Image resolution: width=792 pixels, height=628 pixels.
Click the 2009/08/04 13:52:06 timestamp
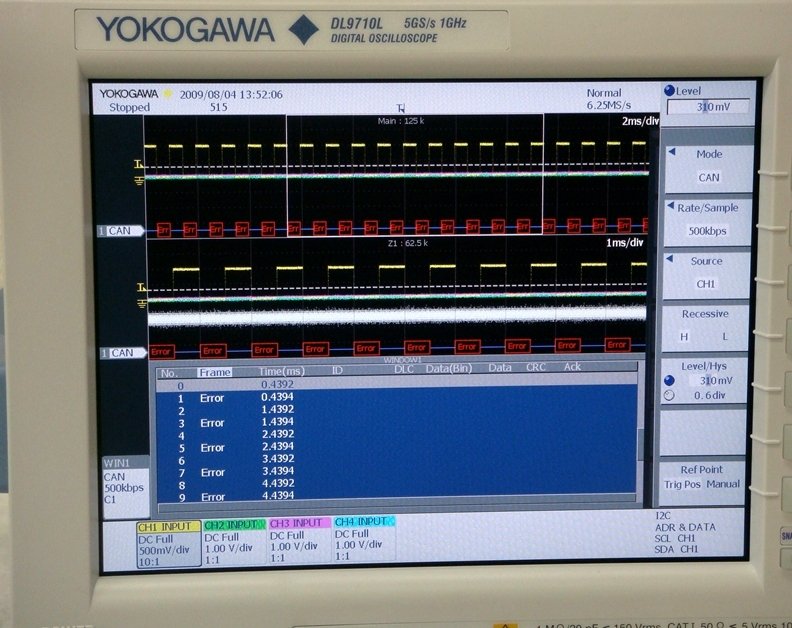[231, 94]
